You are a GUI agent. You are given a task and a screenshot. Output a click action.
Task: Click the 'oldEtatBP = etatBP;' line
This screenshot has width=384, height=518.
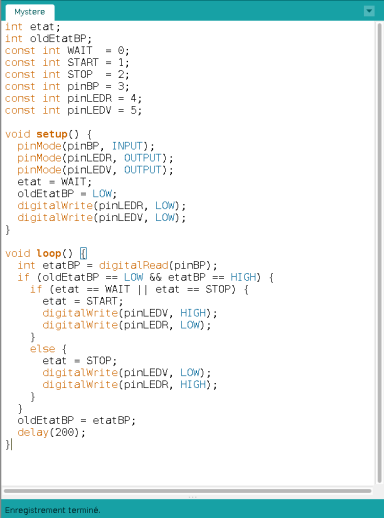76,421
